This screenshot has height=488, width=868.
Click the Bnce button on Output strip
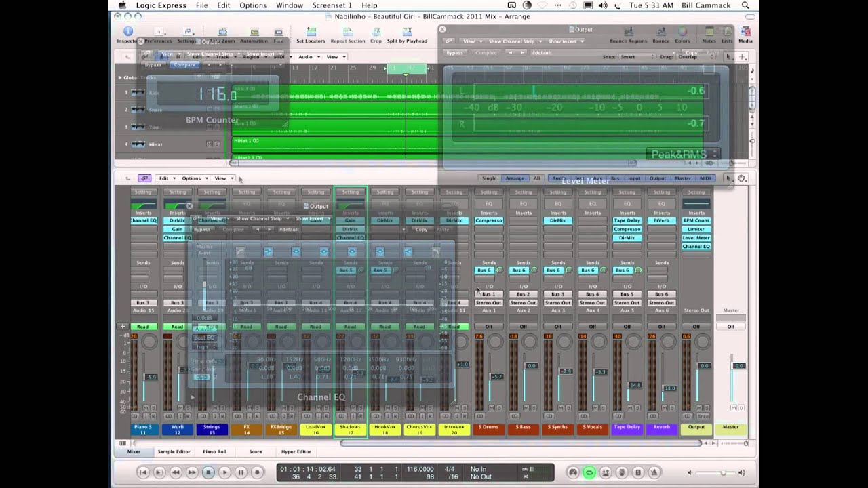click(x=704, y=415)
